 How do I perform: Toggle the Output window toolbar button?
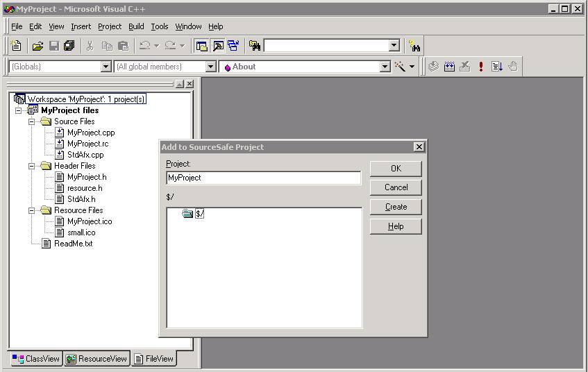point(217,46)
